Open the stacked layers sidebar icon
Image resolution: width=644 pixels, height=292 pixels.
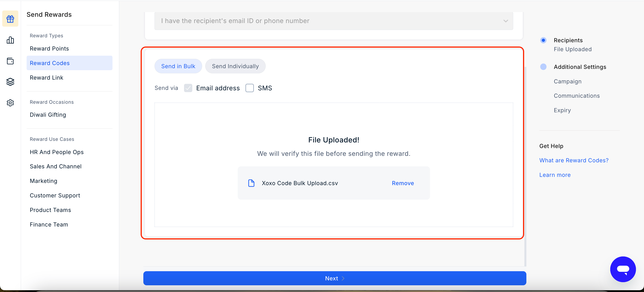pos(10,82)
